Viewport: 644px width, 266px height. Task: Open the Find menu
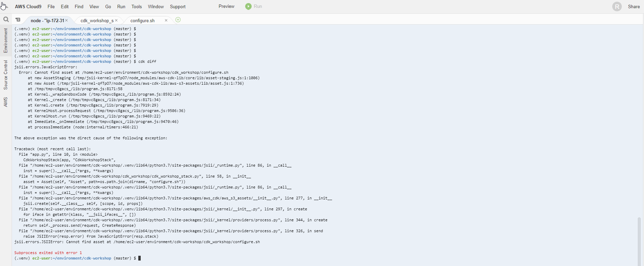[79, 6]
